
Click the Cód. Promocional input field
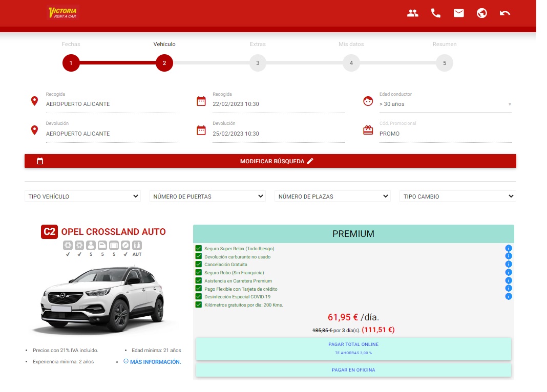click(445, 134)
